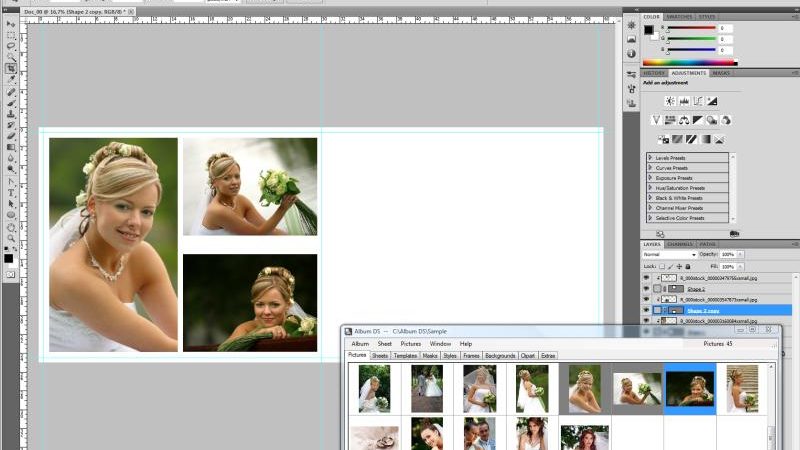Screen dimensions: 800x450
Task: Select the Horizontal Type tool
Action: click(x=11, y=193)
